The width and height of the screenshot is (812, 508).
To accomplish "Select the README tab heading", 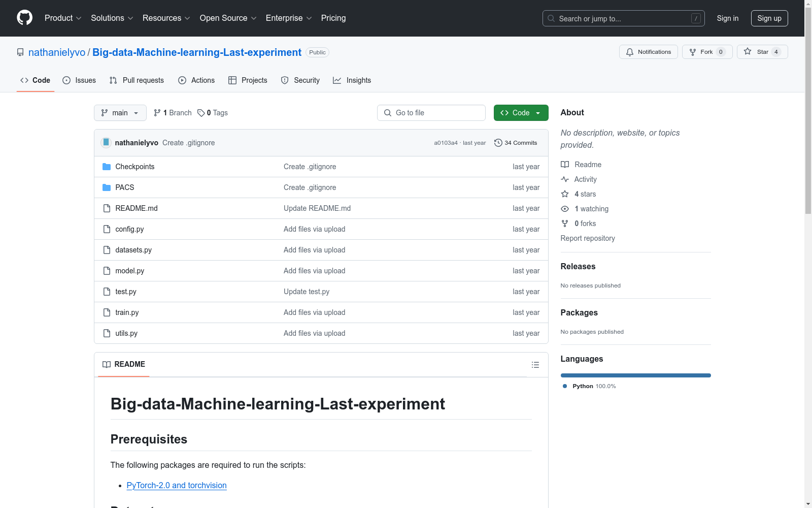I will coord(124,364).
